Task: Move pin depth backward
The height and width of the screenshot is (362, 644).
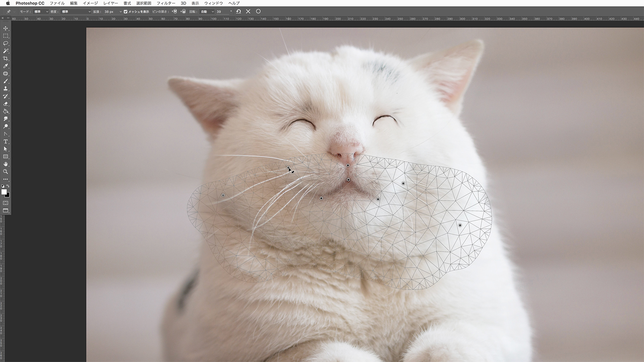Action: [x=183, y=11]
